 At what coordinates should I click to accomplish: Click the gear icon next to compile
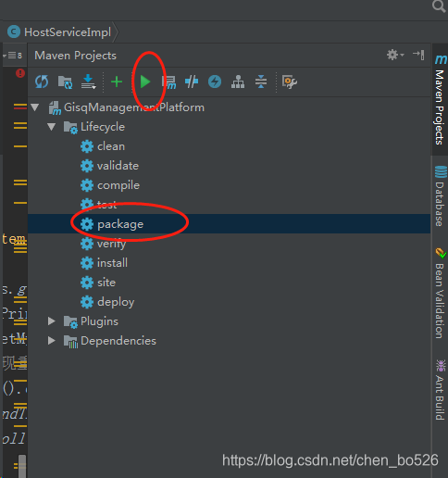(87, 185)
